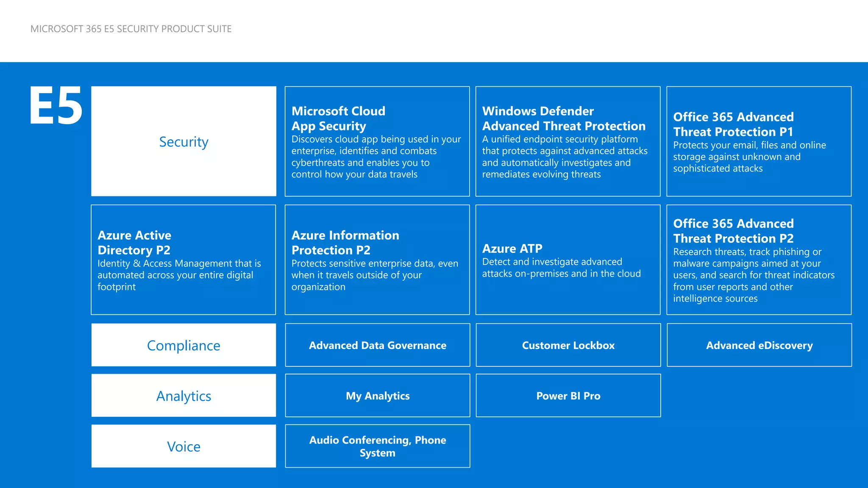Screen dimensions: 868x488
Task: Open Office 365 Advanced Threat Protection P2
Action: tap(759, 260)
